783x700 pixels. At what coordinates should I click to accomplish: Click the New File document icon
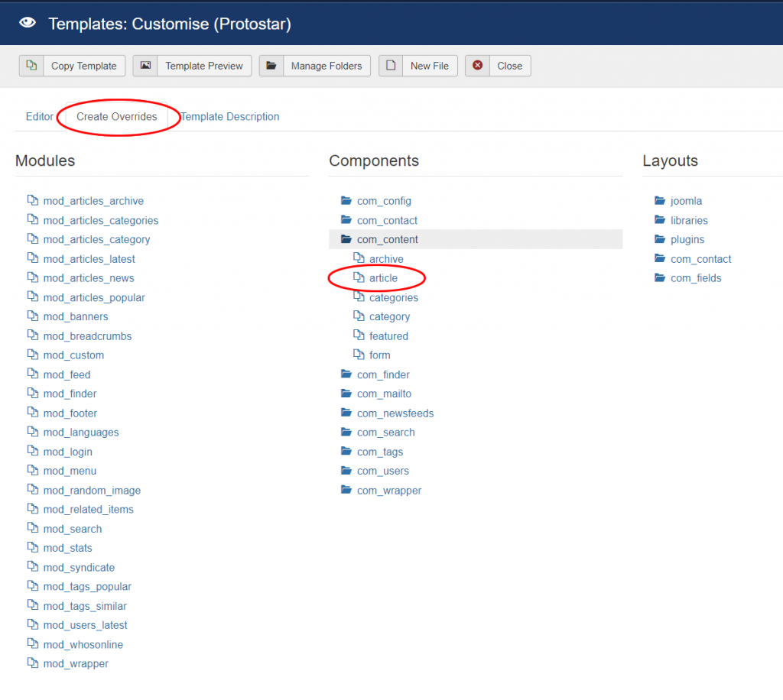click(x=390, y=66)
